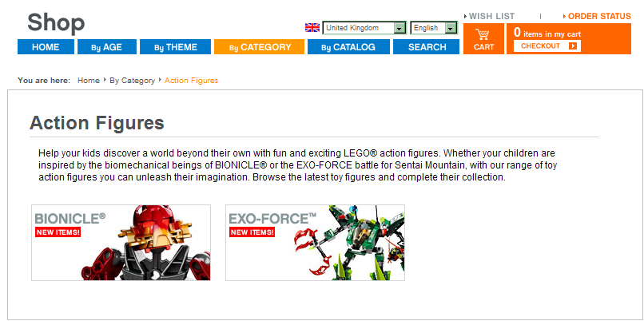The width and height of the screenshot is (644, 321).
Task: Go to the HOME tab
Action: pos(46,47)
